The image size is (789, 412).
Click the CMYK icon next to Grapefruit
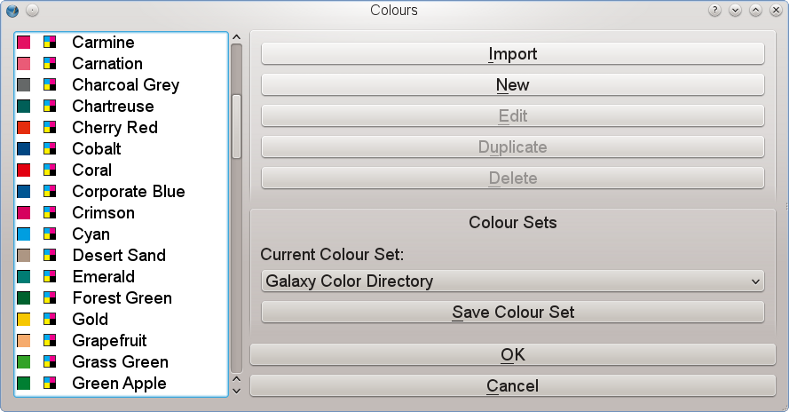coord(49,341)
